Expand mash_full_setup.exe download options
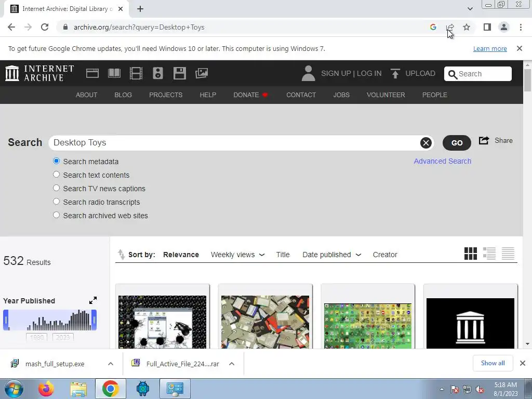 click(111, 364)
